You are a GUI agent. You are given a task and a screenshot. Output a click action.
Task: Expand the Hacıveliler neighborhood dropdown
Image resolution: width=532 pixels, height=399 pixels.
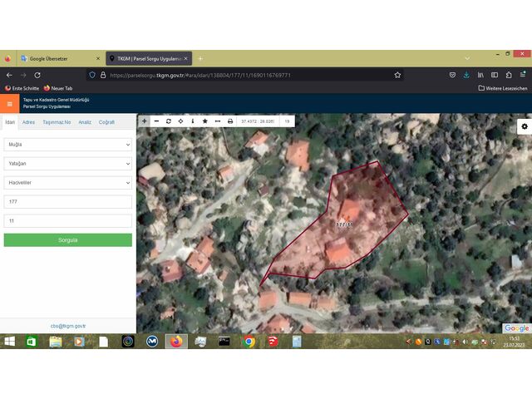point(67,183)
